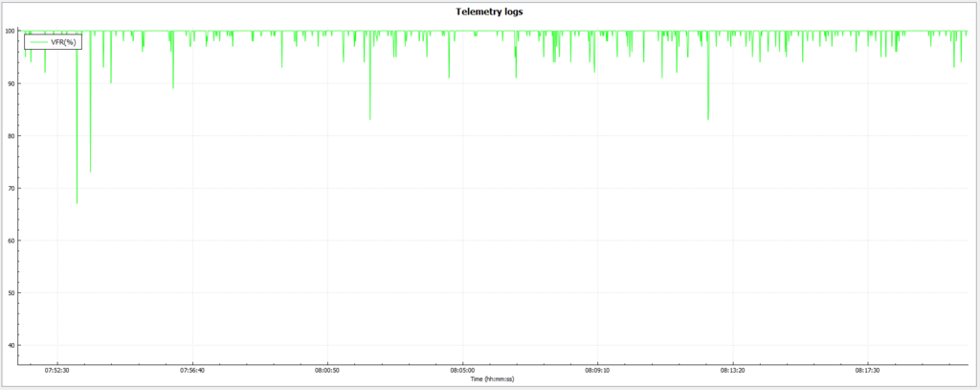Screen dimensions: 980x390
Task: Click the bottom of the deepest dip near 67
Action: click(x=78, y=202)
